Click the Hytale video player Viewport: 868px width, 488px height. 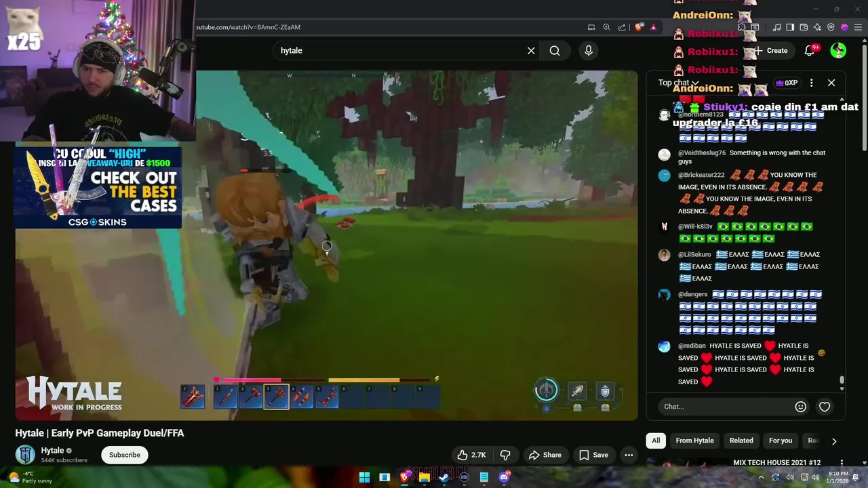[327, 245]
